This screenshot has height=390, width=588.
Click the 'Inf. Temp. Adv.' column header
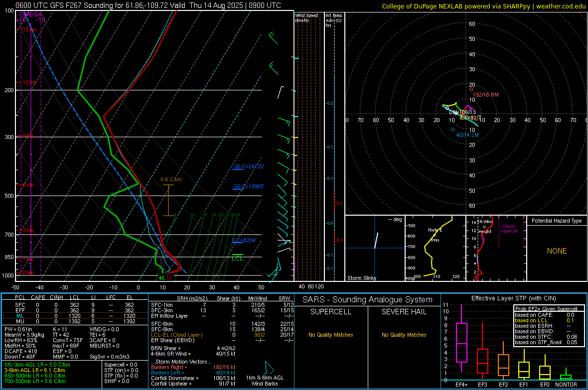click(x=334, y=20)
